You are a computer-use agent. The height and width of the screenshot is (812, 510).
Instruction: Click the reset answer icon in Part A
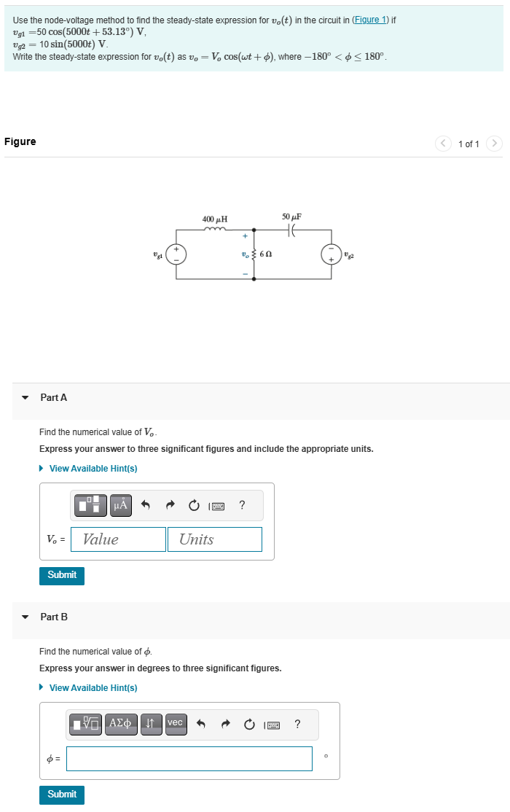pos(193,505)
